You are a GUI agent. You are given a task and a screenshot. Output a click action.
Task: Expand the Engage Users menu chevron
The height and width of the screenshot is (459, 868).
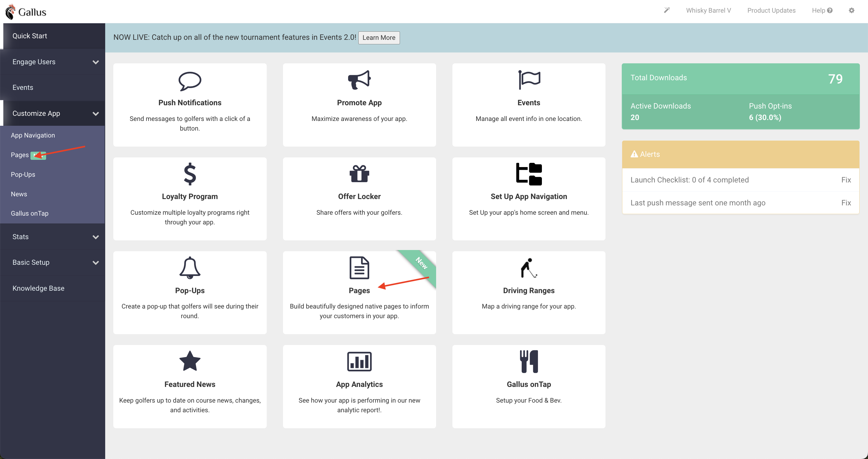[x=96, y=62]
